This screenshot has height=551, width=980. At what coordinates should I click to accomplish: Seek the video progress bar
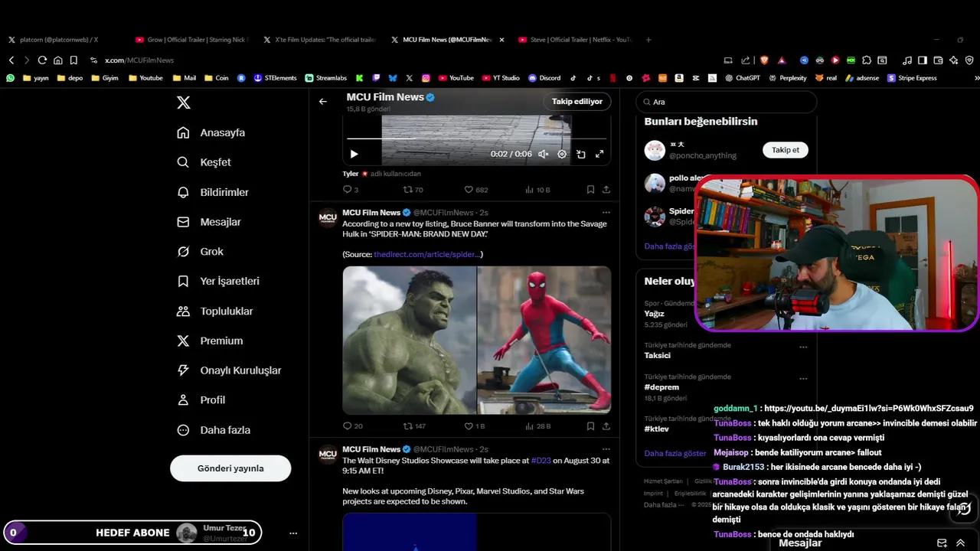pos(476,139)
